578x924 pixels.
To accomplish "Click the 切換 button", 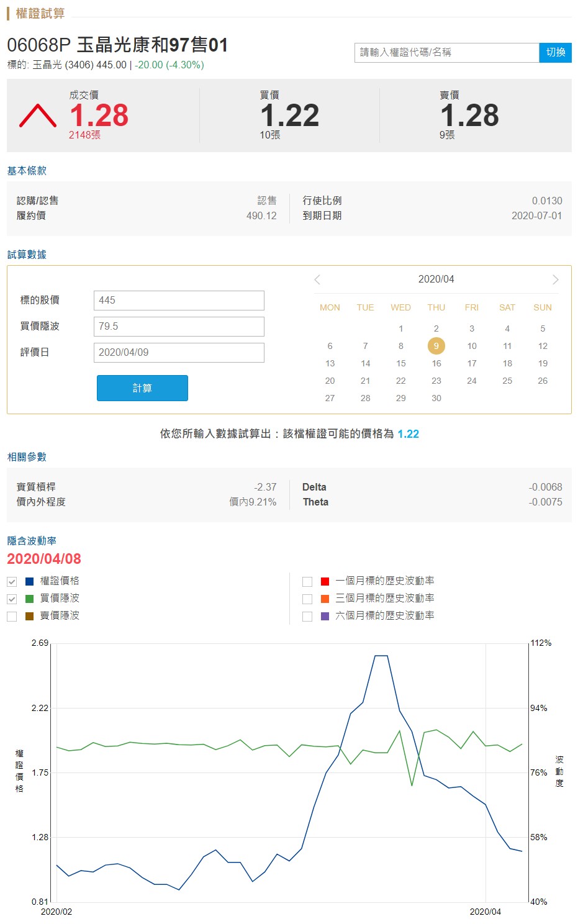I will pyautogui.click(x=556, y=52).
